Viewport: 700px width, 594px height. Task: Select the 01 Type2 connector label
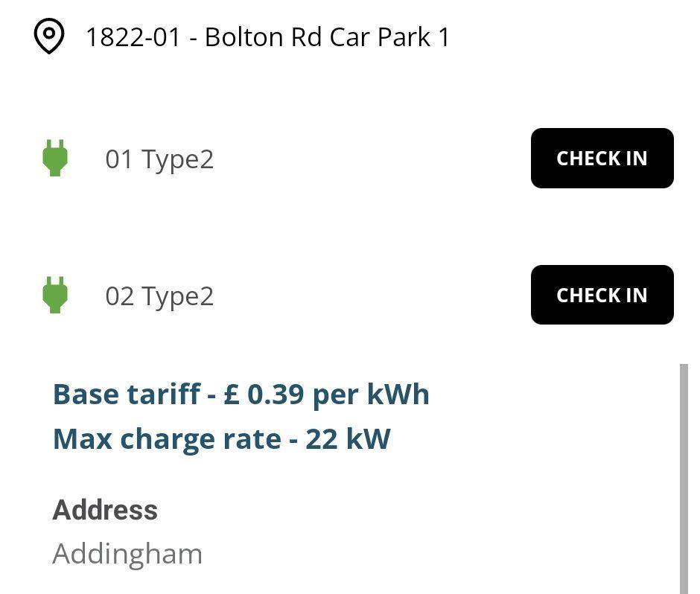(x=159, y=158)
